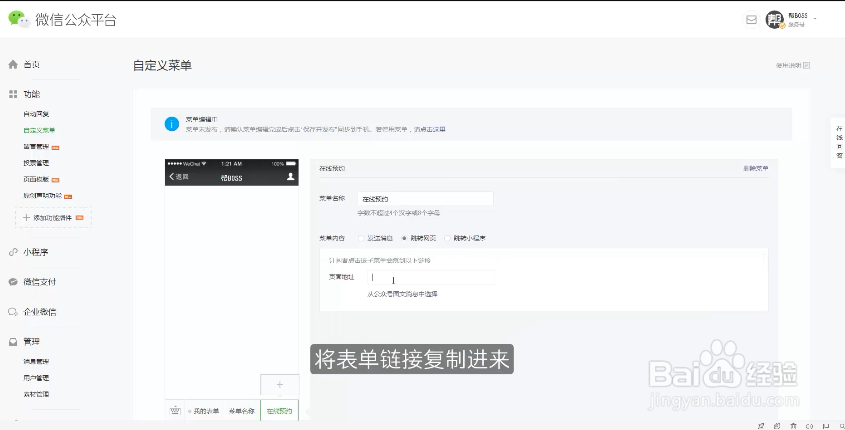This screenshot has width=845, height=430.
Task: Click the 微信支付 chat bubble icon
Action: (x=13, y=282)
